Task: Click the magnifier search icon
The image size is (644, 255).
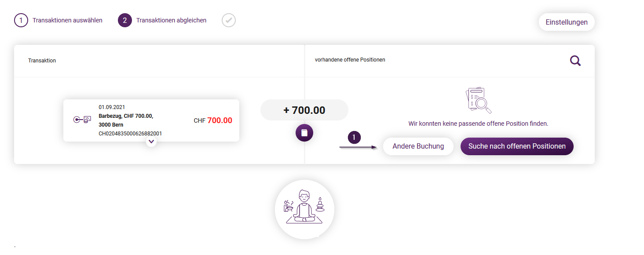Action: 575,61
